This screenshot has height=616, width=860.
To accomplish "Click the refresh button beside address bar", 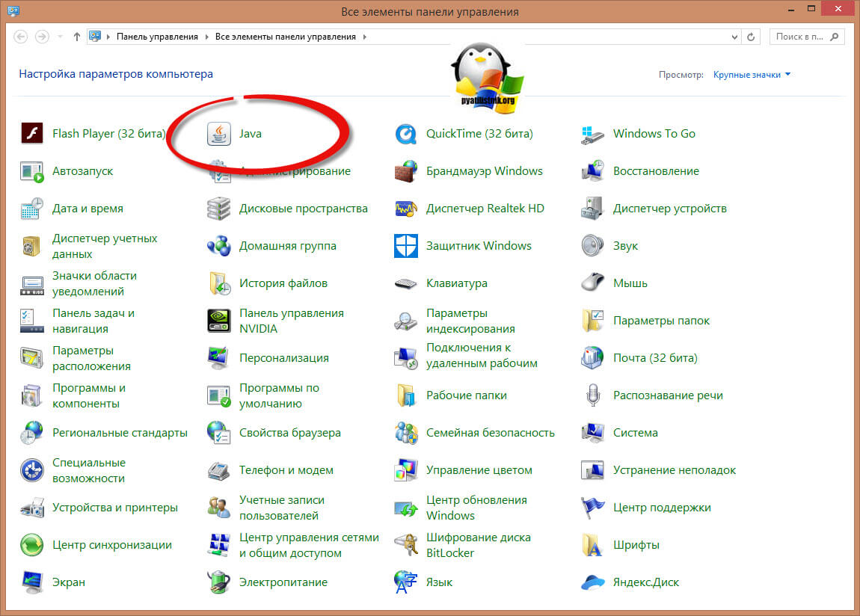I will [x=752, y=37].
